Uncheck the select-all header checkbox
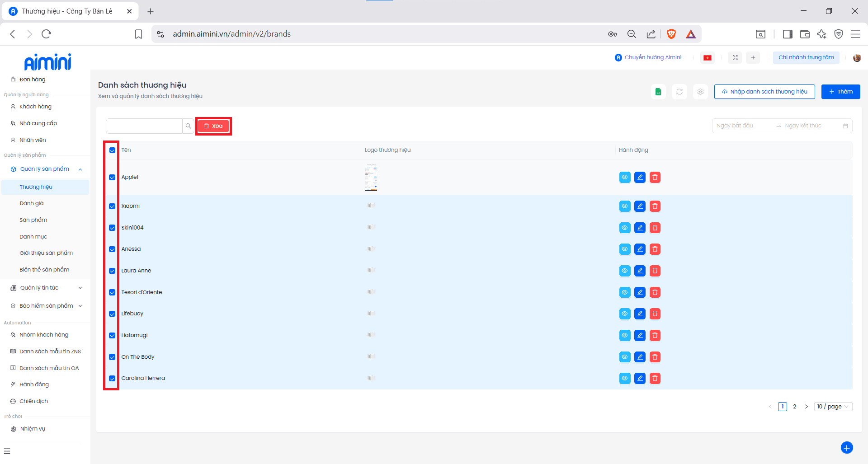The image size is (868, 464). pyautogui.click(x=112, y=150)
